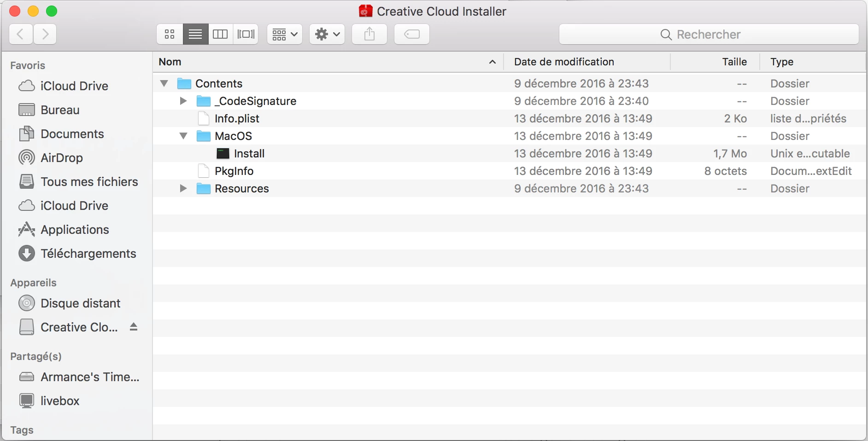Click the second iCloud Drive cloud icon
This screenshot has width=868, height=441.
(x=27, y=206)
